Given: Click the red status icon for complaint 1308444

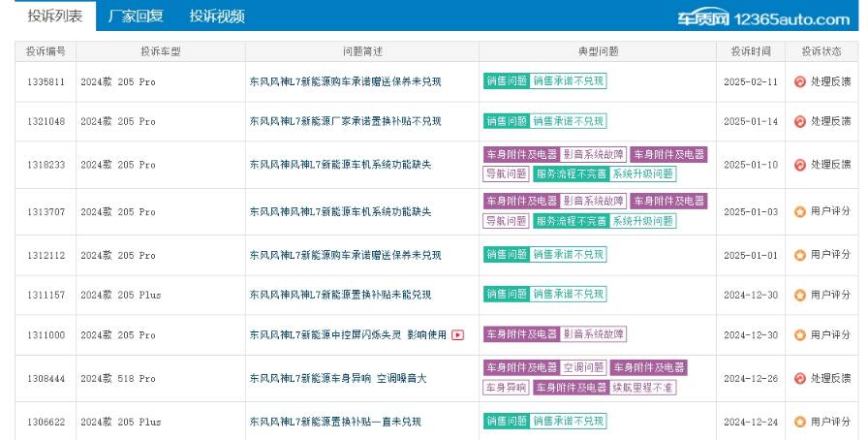Looking at the screenshot, I should (x=799, y=378).
